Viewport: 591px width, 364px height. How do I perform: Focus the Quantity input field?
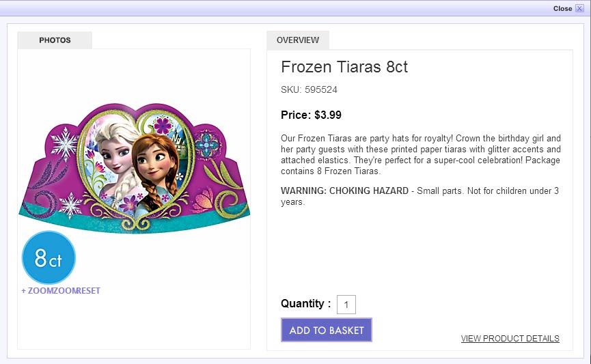click(x=346, y=305)
